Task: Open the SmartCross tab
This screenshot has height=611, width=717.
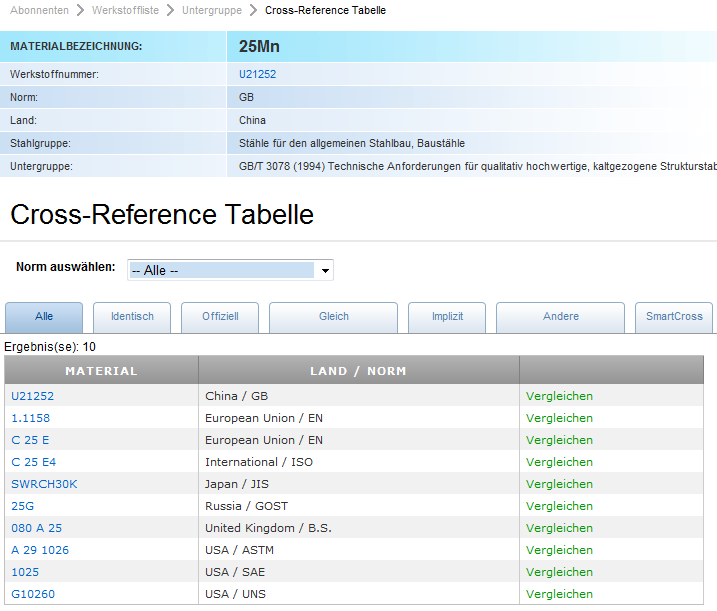Action: (x=674, y=317)
